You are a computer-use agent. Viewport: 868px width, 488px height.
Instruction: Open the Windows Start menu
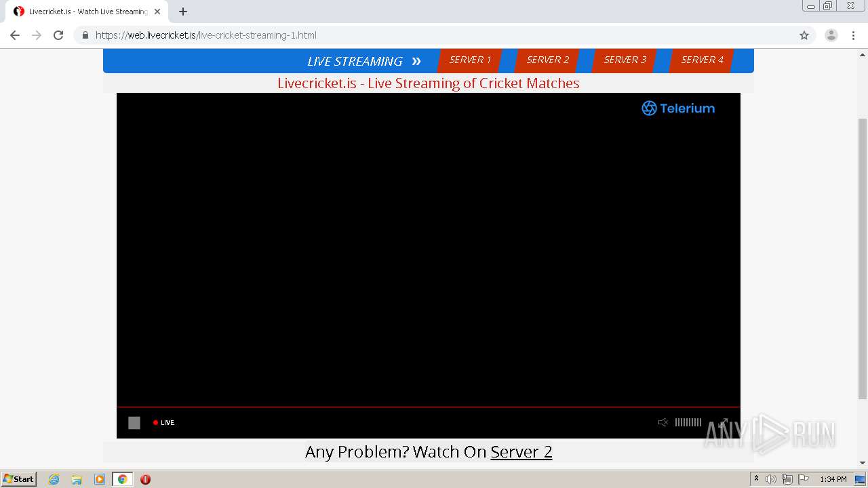19,479
